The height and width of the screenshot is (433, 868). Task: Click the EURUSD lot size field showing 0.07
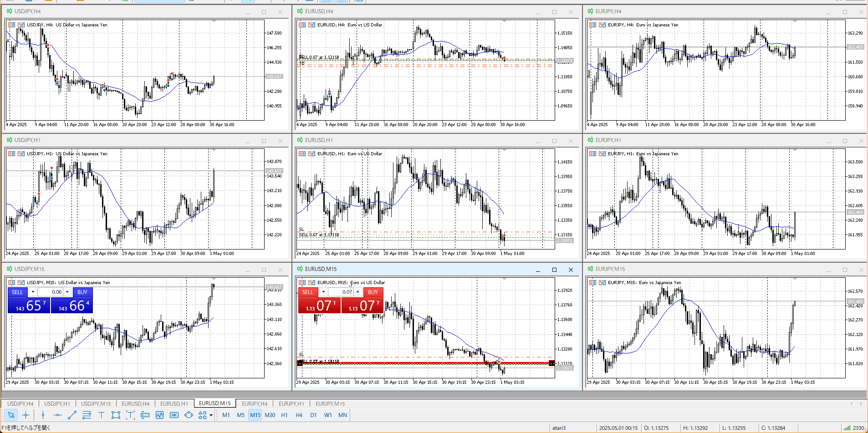[341, 292]
